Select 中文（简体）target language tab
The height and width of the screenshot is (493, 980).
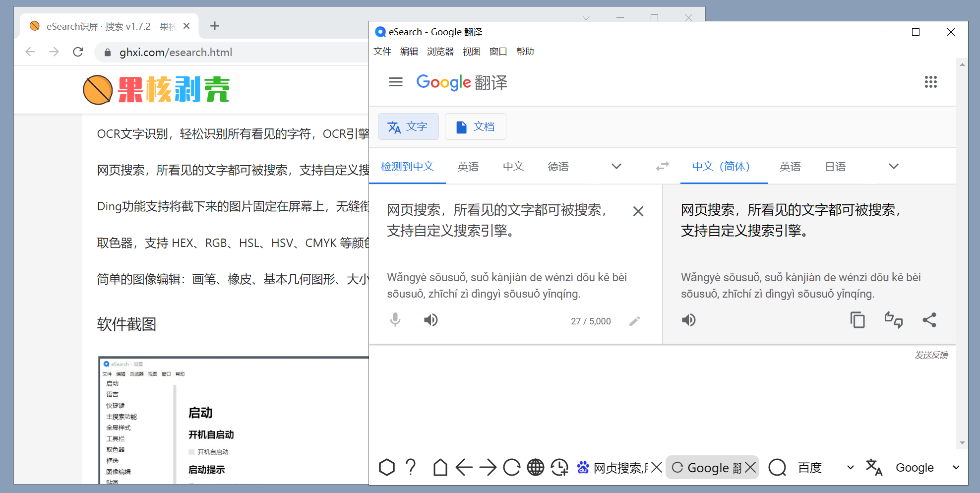click(724, 166)
